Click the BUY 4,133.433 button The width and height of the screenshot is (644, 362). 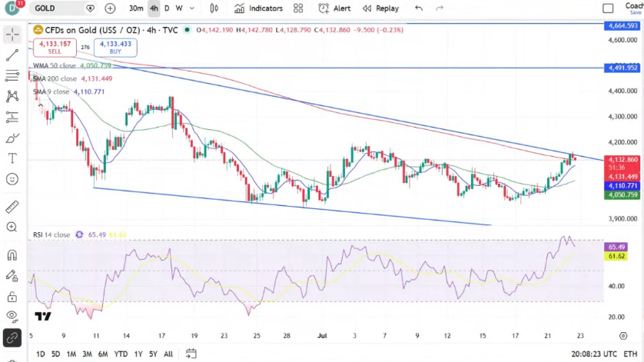coord(115,48)
